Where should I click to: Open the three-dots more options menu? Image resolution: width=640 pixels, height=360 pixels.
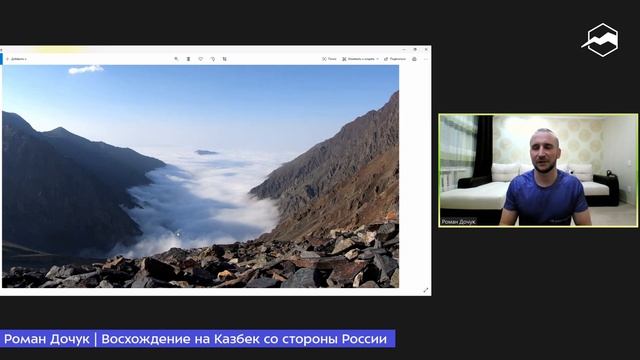[x=426, y=59]
